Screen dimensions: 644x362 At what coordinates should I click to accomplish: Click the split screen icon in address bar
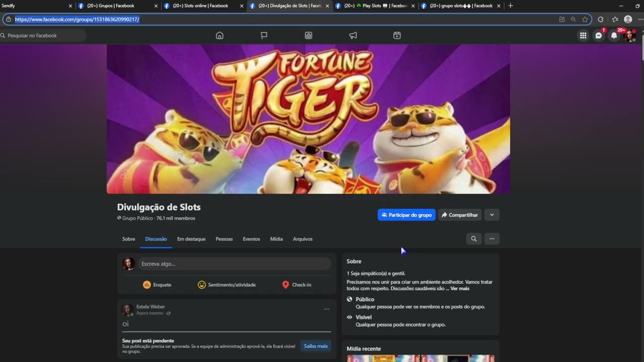[x=562, y=19]
